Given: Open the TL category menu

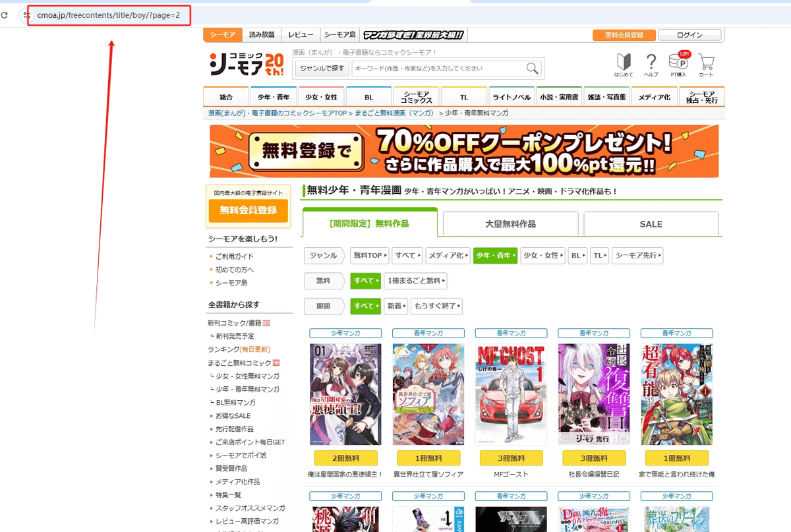Looking at the screenshot, I should click(x=464, y=97).
